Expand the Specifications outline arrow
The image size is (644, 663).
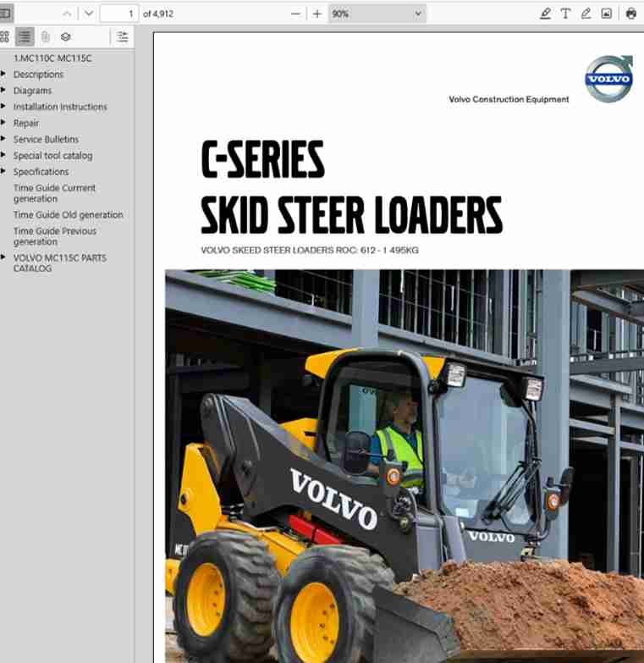3,171
